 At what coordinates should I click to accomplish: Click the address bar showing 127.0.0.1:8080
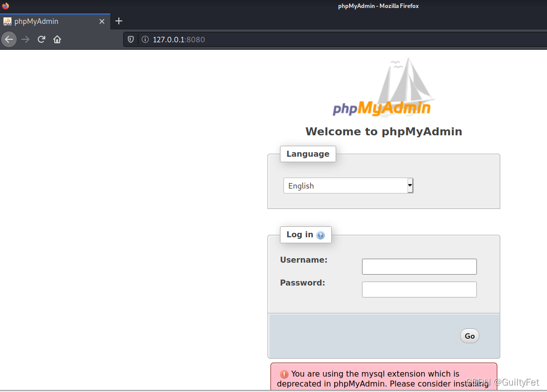335,39
